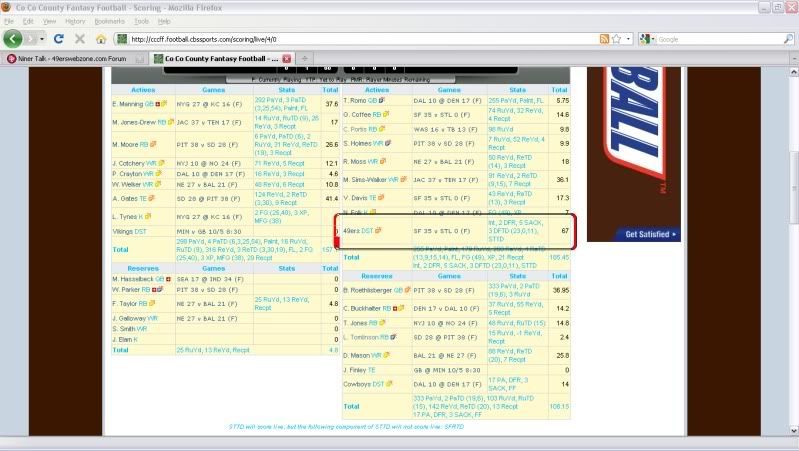The height and width of the screenshot is (451, 799).
Task: Click C. Portis' '98 RuYd' stats link
Action: pos(501,129)
